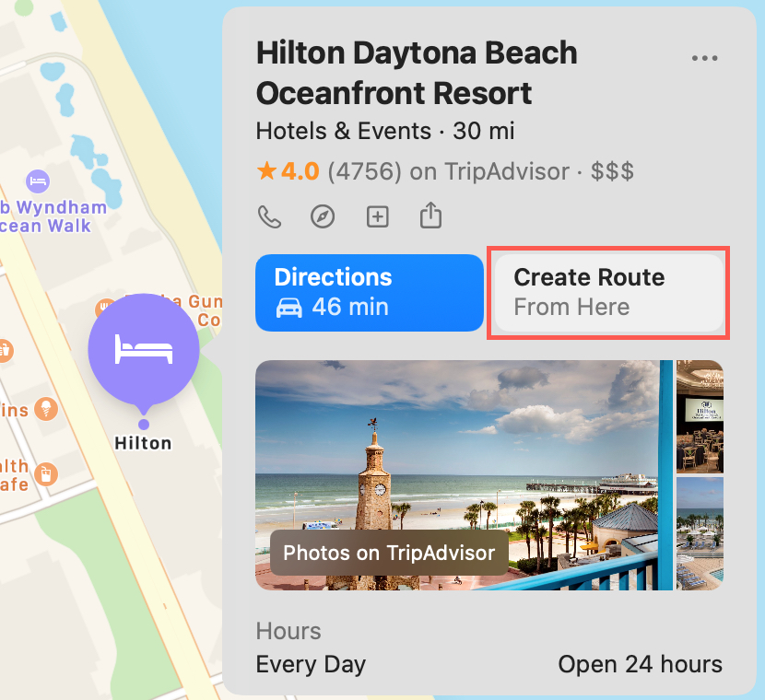Select the purple Hilton hotel map pin
765x700 pixels.
click(144, 350)
